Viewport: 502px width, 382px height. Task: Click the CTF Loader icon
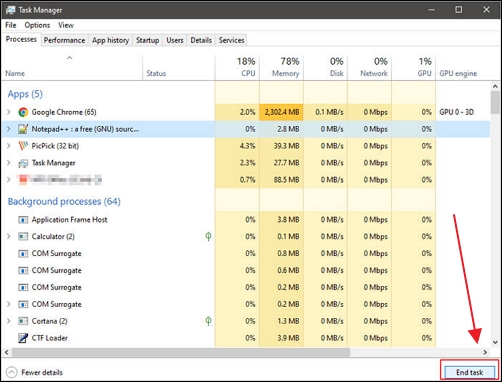click(23, 338)
